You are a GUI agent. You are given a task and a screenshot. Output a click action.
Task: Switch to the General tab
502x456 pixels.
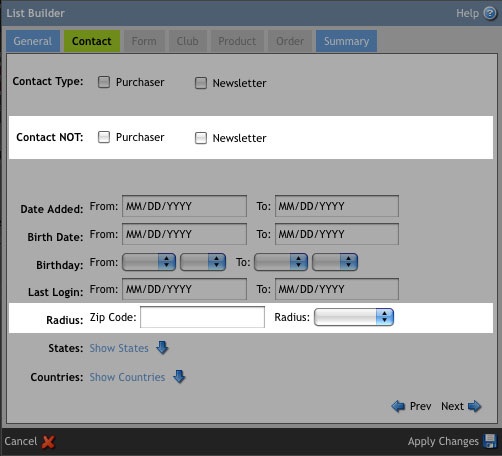[x=33, y=41]
